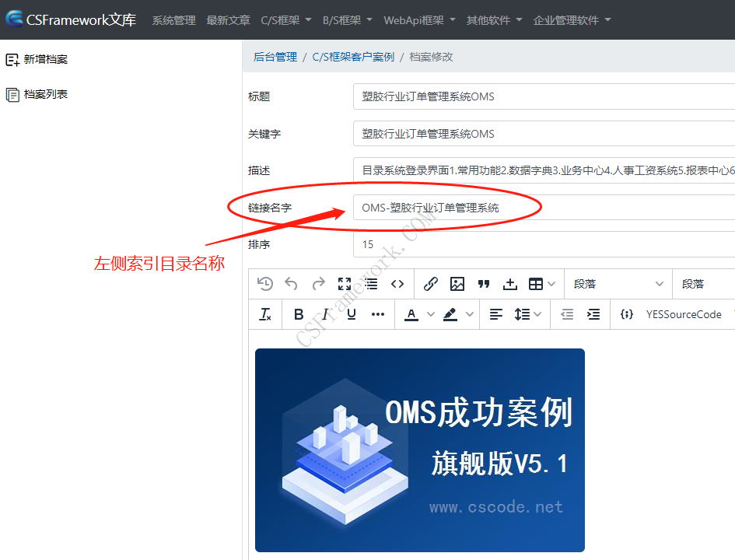This screenshot has width=735, height=560.
Task: Open the source code view
Action: point(397,284)
